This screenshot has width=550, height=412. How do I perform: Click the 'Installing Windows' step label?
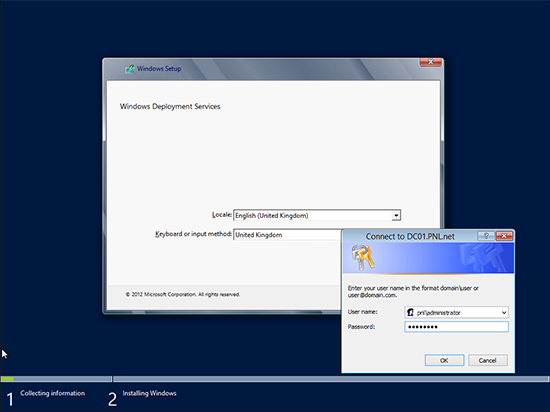pos(149,393)
